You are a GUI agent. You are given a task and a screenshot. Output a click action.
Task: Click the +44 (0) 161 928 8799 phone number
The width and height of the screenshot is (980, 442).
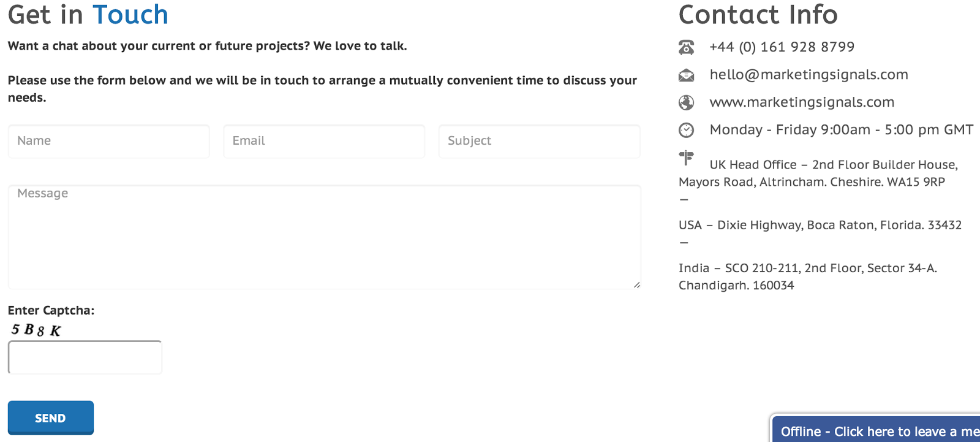[x=782, y=47]
